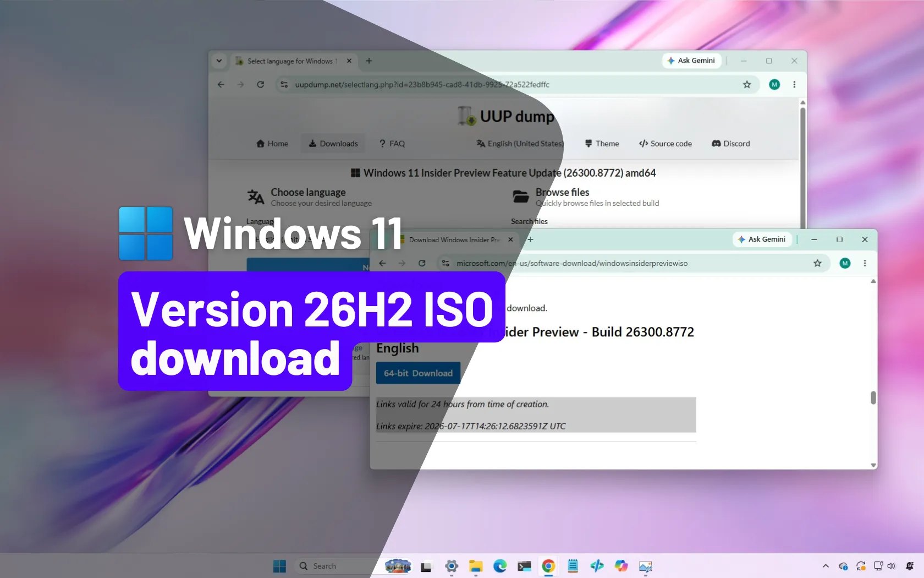Switch to Google Chrome on the taskbar
The height and width of the screenshot is (578, 924).
pyautogui.click(x=548, y=566)
